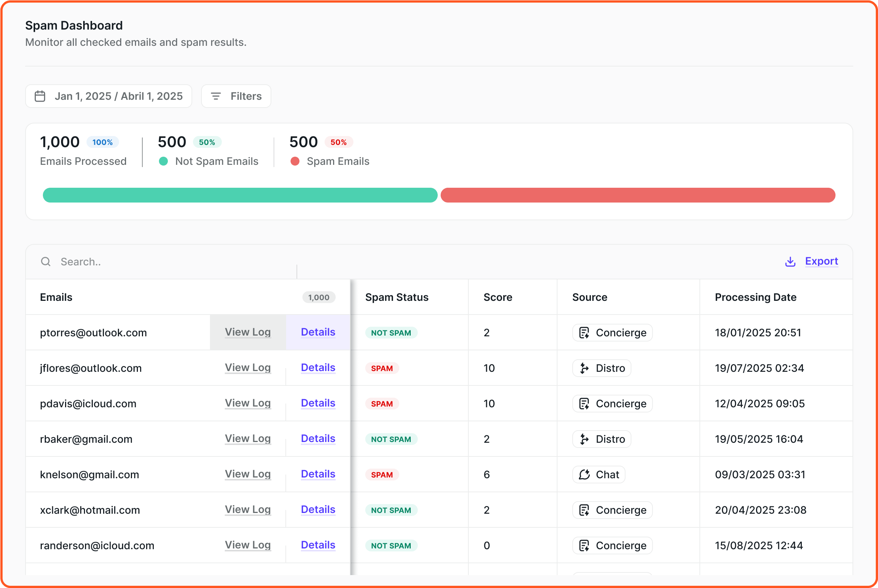Open the Filters panel

[236, 96]
